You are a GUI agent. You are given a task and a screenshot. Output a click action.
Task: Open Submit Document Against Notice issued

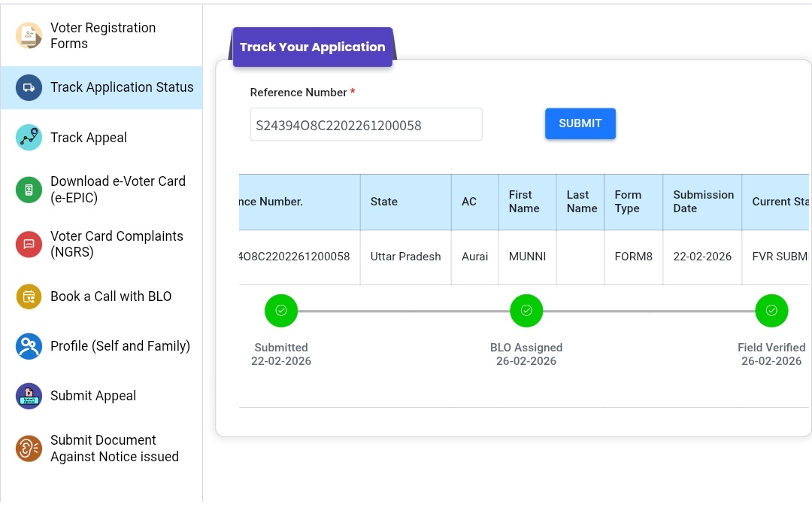tap(101, 448)
